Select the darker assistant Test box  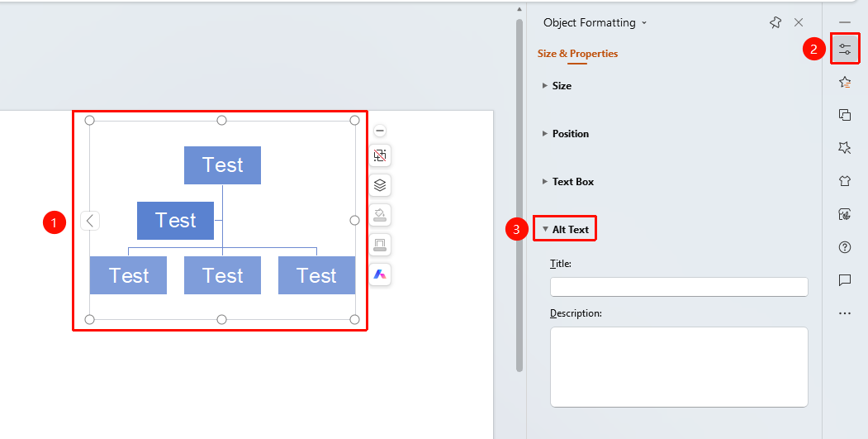click(175, 221)
